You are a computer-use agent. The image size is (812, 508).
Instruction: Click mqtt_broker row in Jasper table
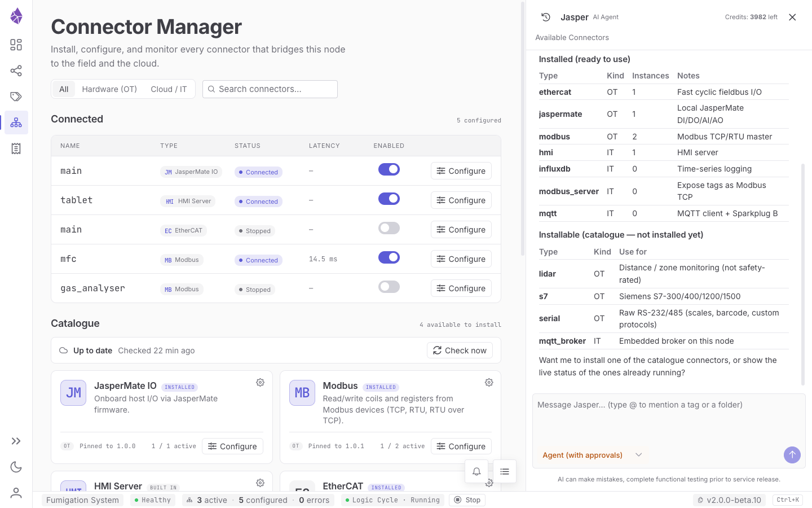click(x=664, y=341)
